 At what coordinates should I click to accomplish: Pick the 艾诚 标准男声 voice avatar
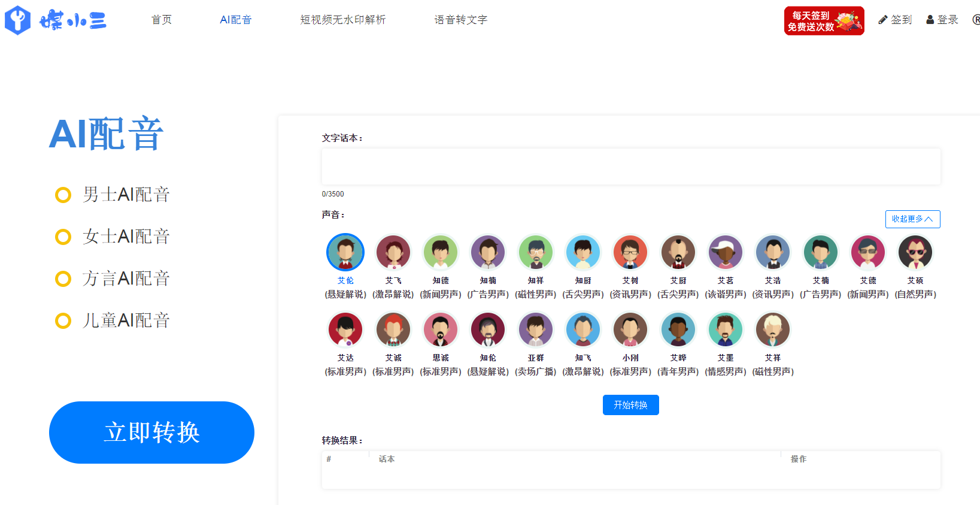(x=393, y=329)
